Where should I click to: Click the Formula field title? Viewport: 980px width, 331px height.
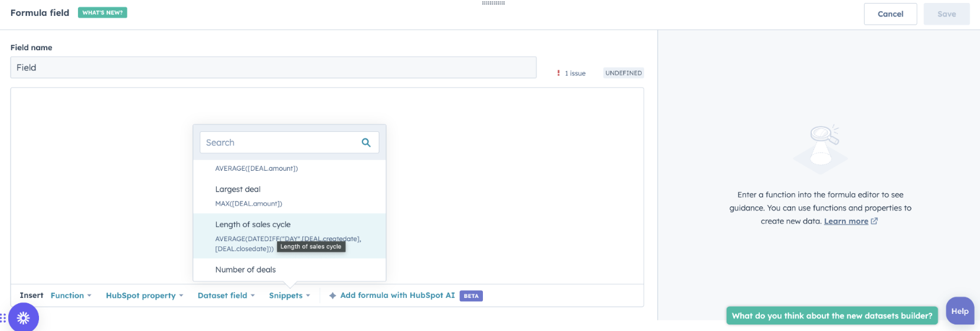[40, 12]
